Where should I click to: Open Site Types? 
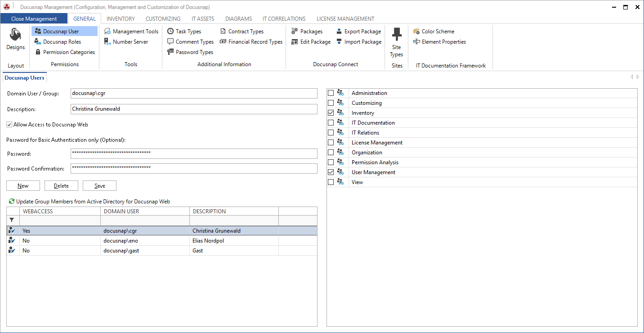point(396,42)
